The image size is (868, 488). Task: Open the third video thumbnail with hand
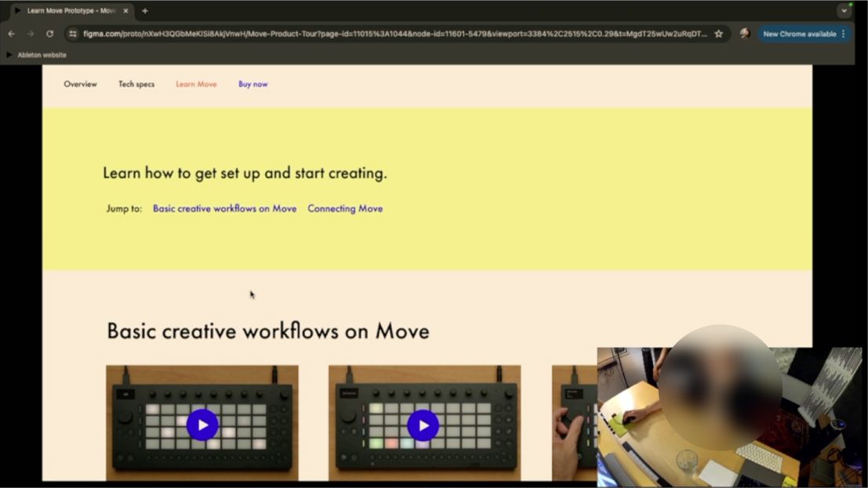point(574,423)
